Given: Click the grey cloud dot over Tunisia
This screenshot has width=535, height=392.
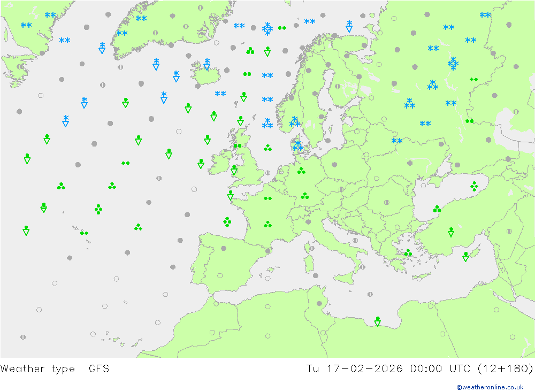Looking at the screenshot, I should [319, 303].
